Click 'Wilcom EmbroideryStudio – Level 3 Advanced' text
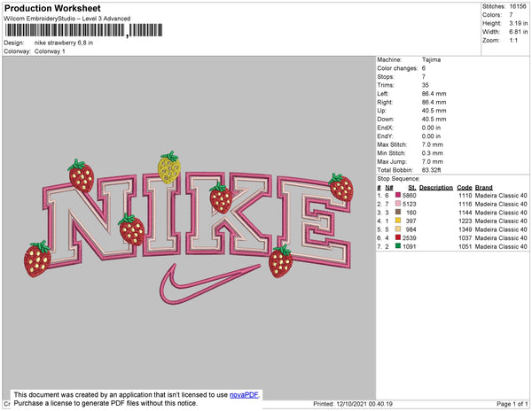532x411 pixels. coord(67,19)
